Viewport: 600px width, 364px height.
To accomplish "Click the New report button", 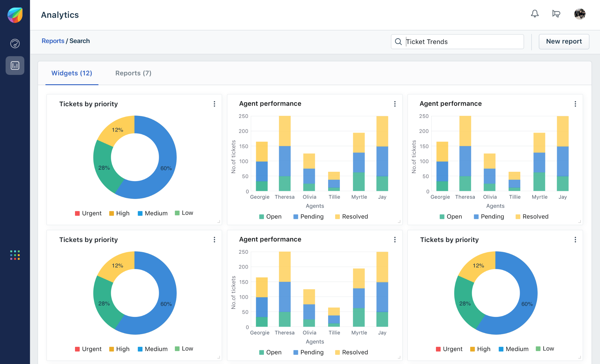I will pos(564,42).
